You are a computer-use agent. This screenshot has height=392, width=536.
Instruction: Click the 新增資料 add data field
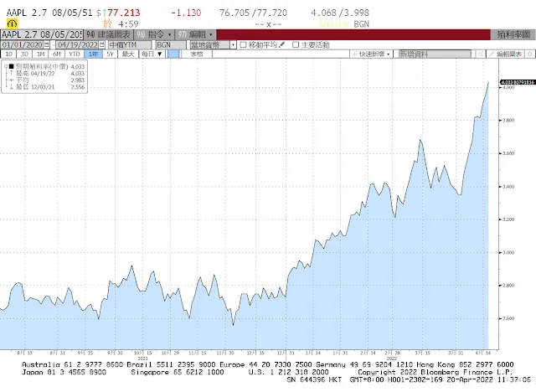tap(435, 54)
